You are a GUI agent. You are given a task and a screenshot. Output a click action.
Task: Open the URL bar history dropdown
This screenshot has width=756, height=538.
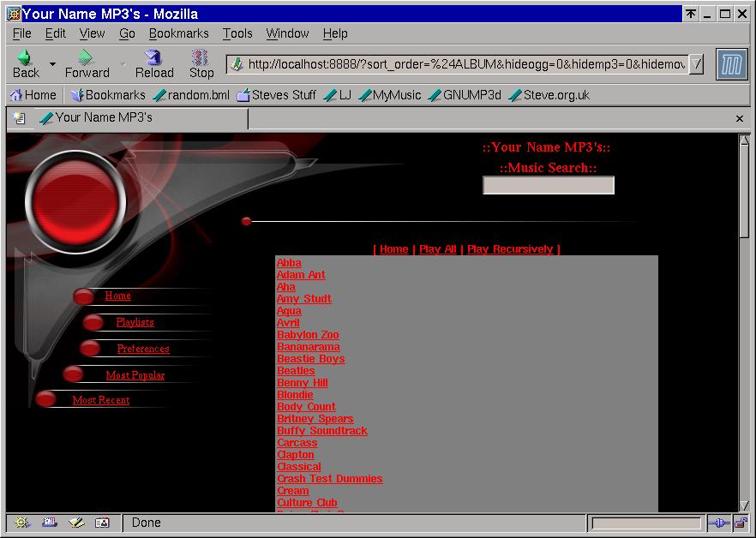pyautogui.click(x=696, y=64)
